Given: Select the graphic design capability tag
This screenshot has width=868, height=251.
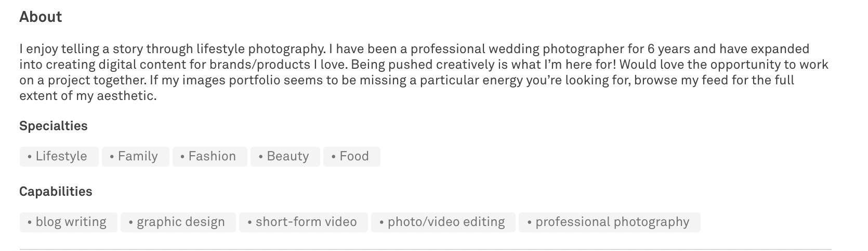Looking at the screenshot, I should pos(178,222).
